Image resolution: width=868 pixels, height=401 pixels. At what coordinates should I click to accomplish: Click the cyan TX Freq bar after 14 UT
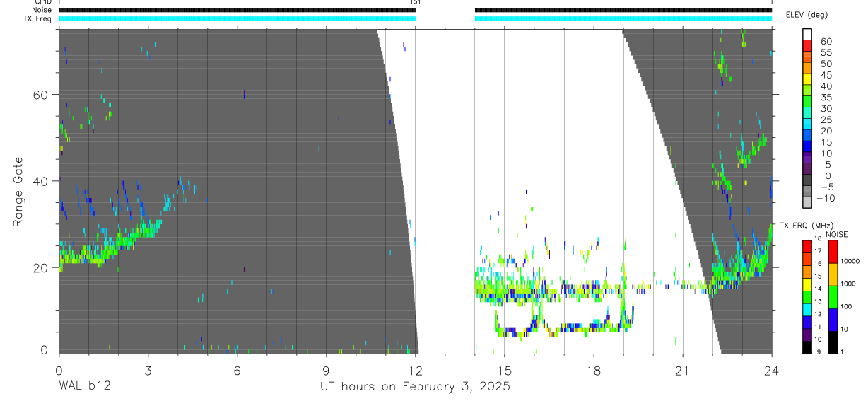[x=623, y=18]
